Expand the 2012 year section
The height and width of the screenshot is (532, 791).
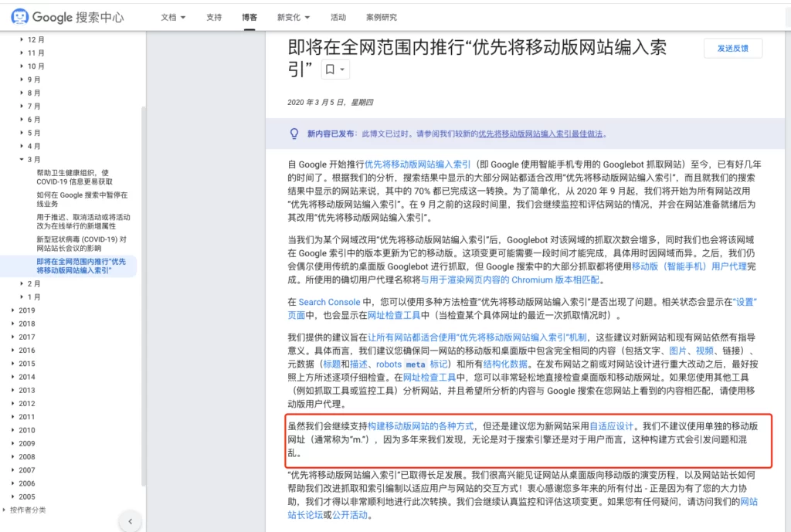point(23,403)
